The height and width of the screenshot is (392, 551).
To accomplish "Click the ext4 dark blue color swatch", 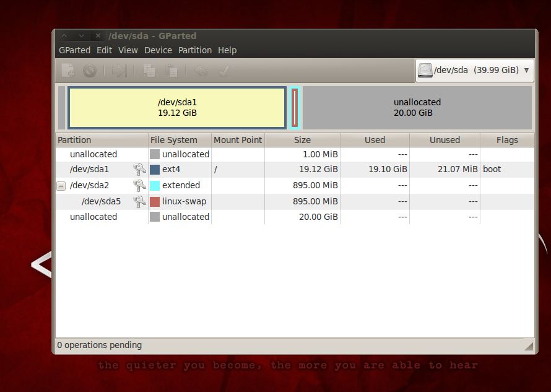I will tap(155, 170).
